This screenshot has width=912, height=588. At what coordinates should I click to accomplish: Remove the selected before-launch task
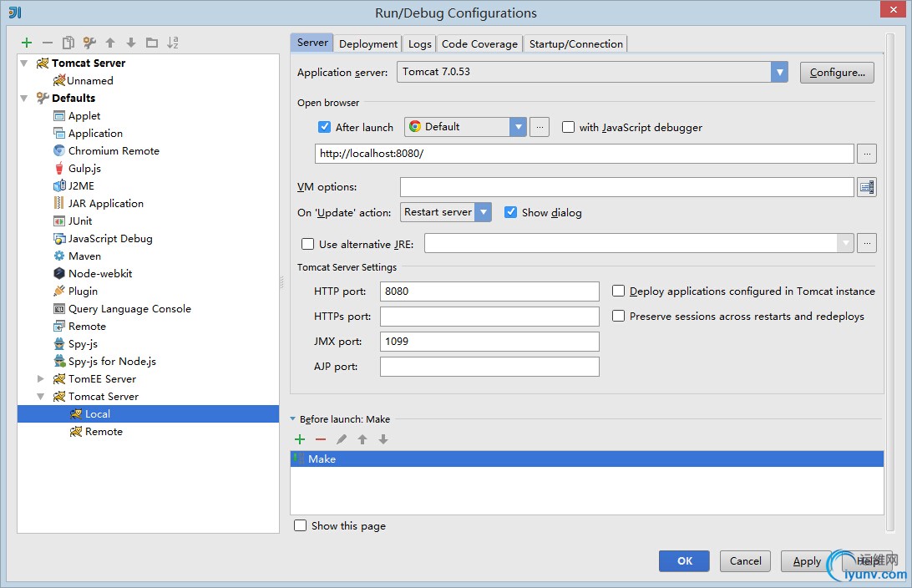pyautogui.click(x=321, y=439)
